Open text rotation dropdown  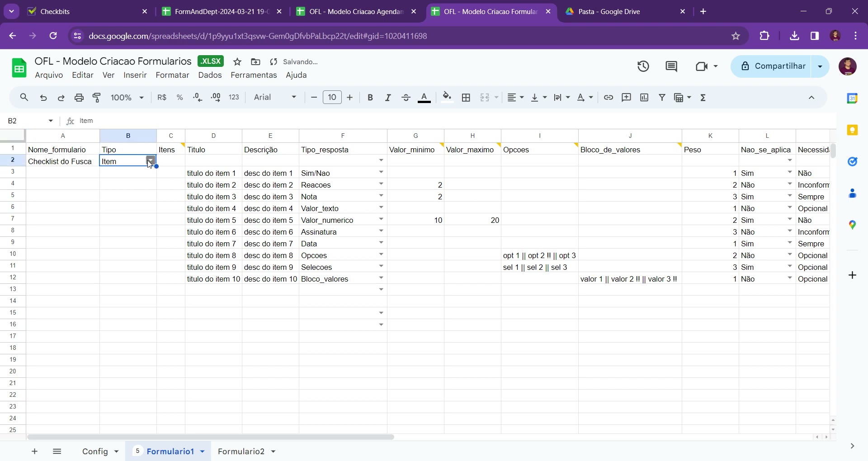tap(585, 97)
